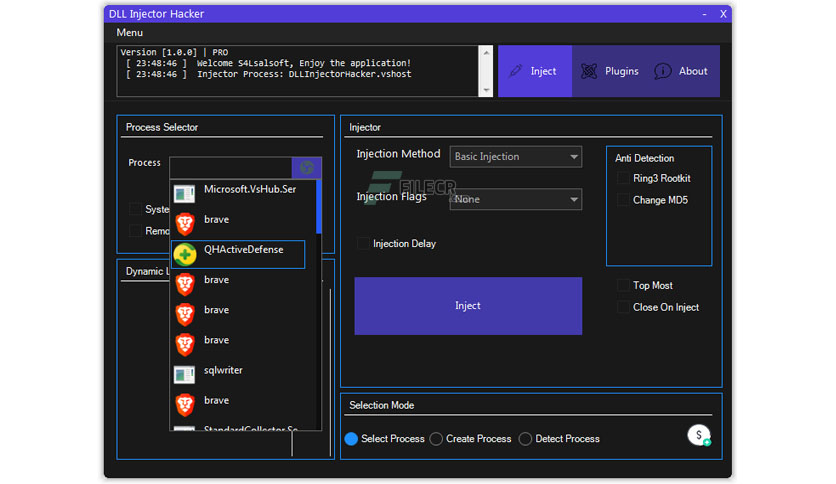Open the Inject tab
This screenshot has width=836, height=484.
[x=535, y=71]
